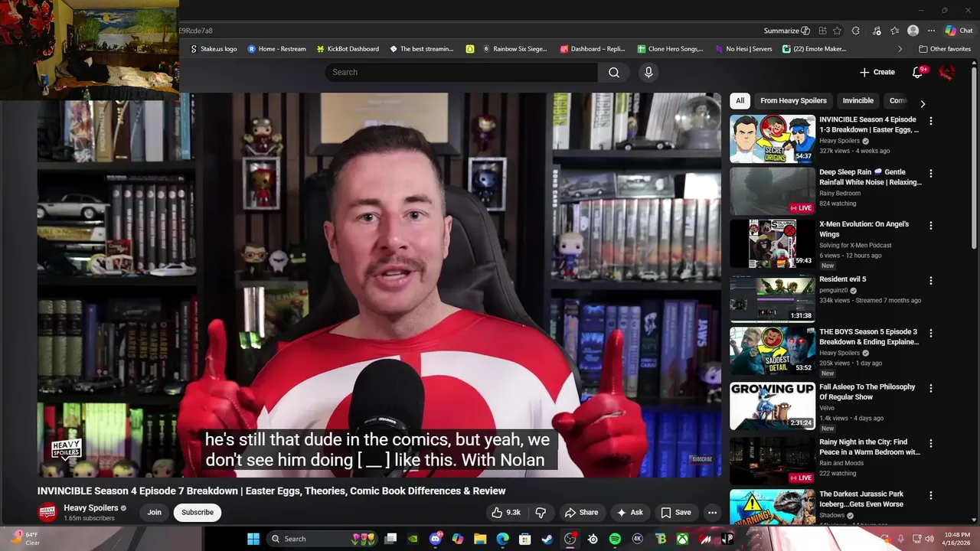The image size is (980, 551).
Task: Click Join channel membership button
Action: click(155, 512)
